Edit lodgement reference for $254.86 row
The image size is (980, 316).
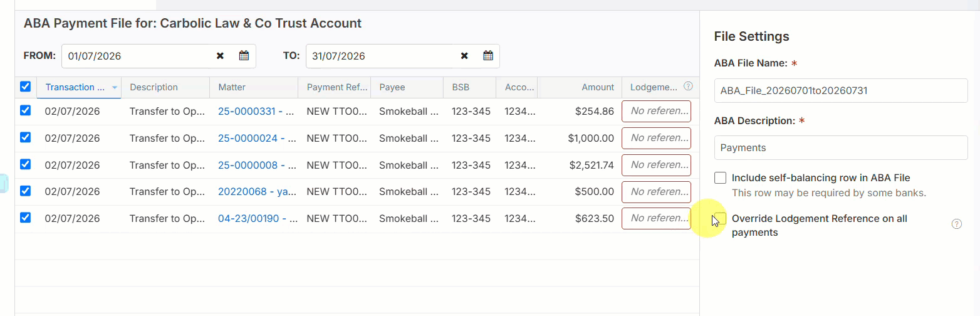pos(656,111)
